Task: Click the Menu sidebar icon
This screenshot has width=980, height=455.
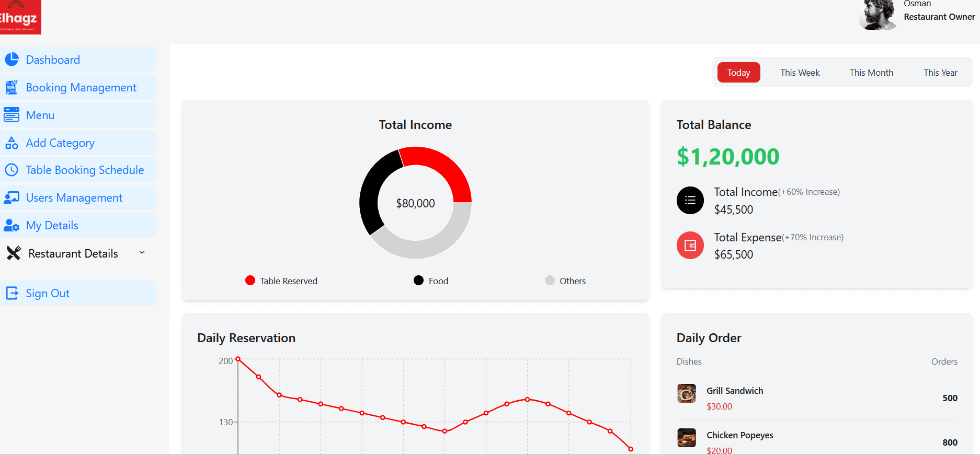Action: (x=12, y=115)
